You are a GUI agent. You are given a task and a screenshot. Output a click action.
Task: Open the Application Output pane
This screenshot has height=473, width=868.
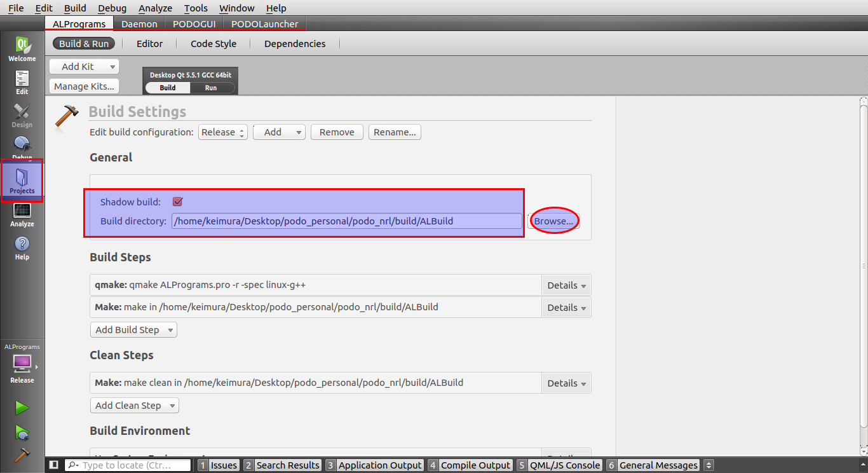[374, 465]
